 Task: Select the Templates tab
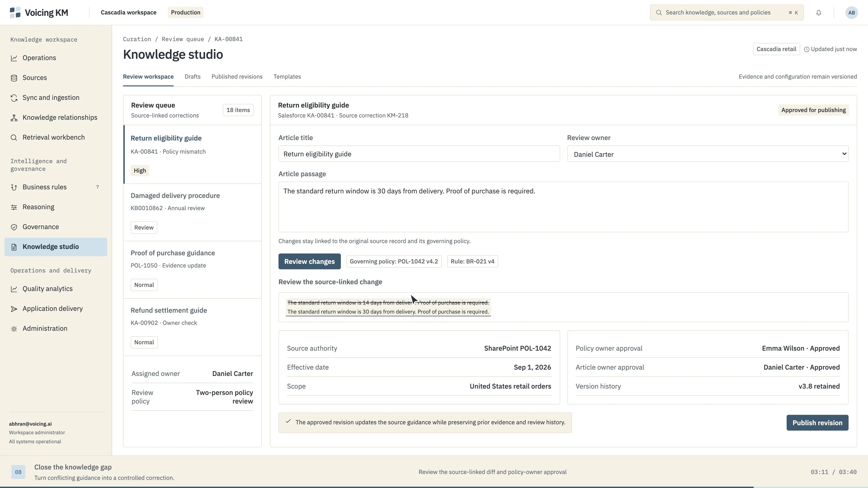click(287, 77)
